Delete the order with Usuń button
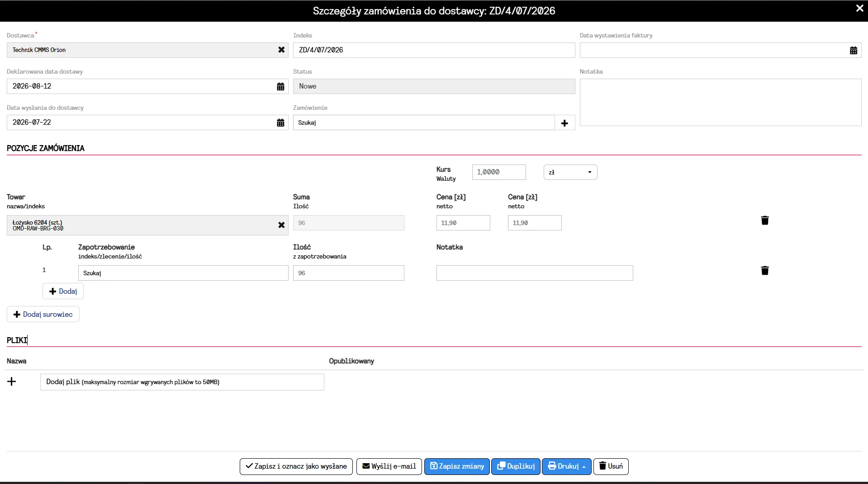The image size is (868, 484). pos(611,466)
